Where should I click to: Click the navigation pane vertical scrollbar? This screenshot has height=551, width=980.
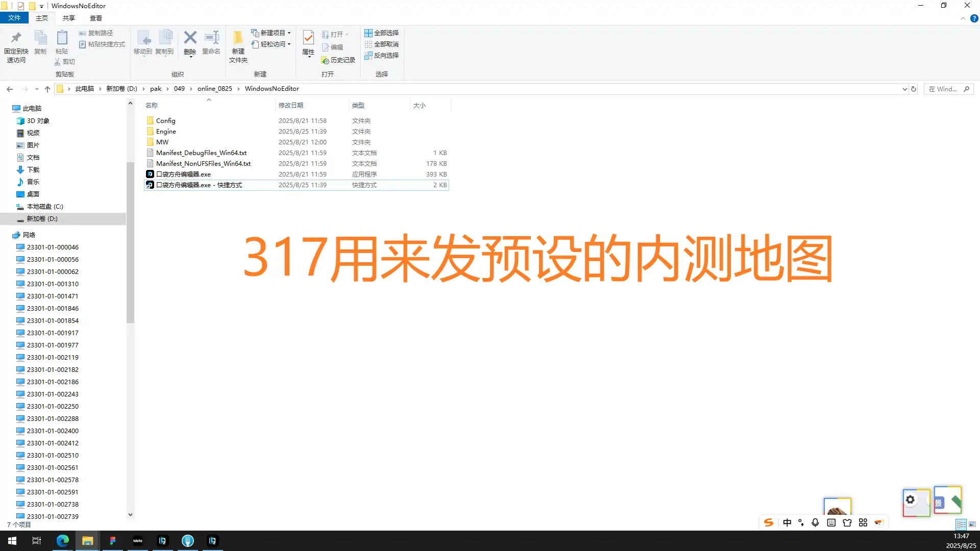coord(130,242)
